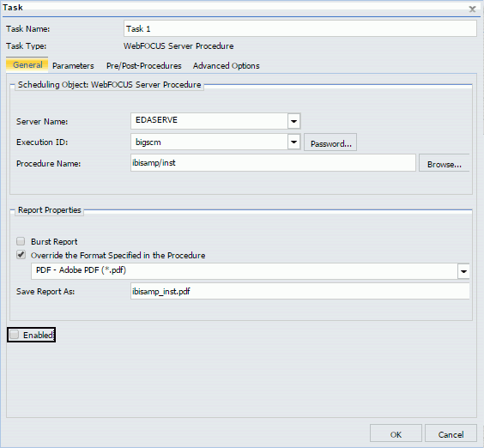
Task: Open the Parameters tab
Action: click(x=73, y=66)
